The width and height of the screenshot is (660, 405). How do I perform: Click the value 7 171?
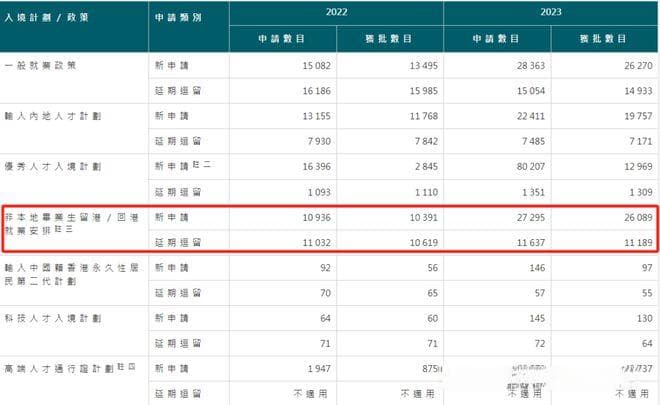641,141
